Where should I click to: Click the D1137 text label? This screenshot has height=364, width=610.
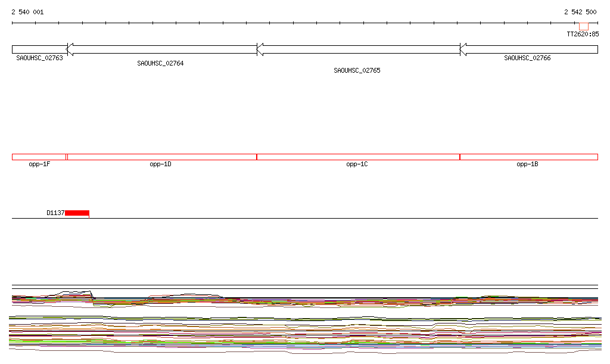(x=55, y=213)
